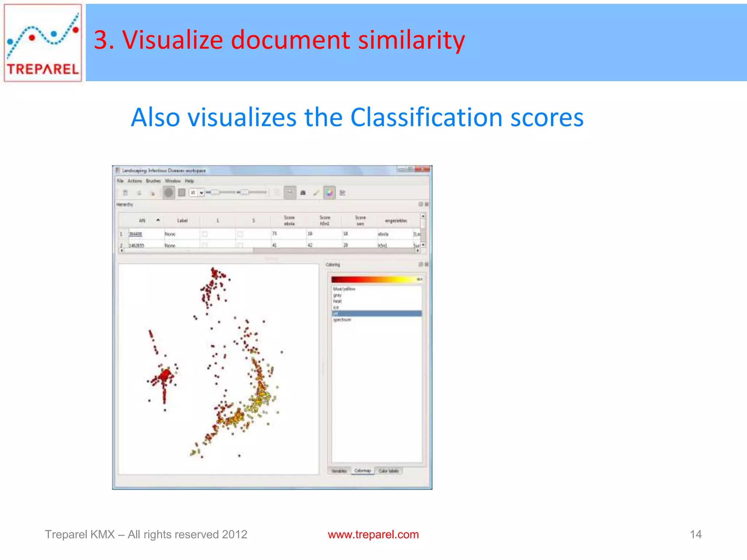Open the Help menu
747x560 pixels.
click(189, 181)
